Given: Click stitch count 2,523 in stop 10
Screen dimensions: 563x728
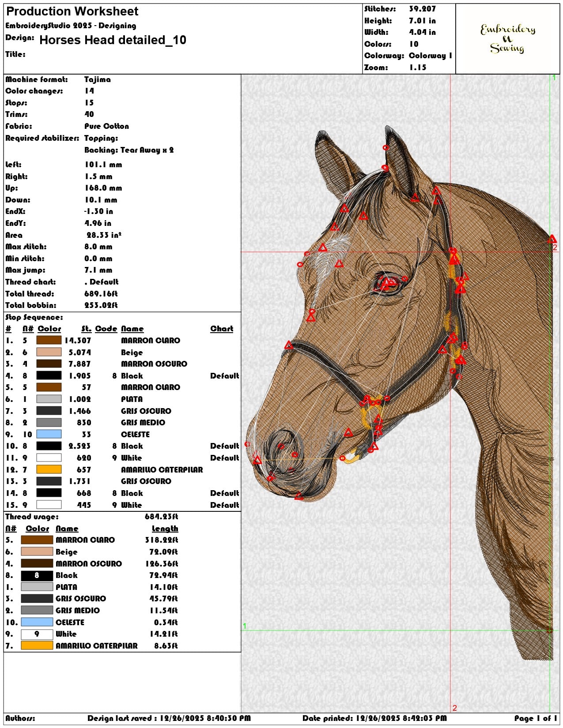Looking at the screenshot, I should coord(80,446).
